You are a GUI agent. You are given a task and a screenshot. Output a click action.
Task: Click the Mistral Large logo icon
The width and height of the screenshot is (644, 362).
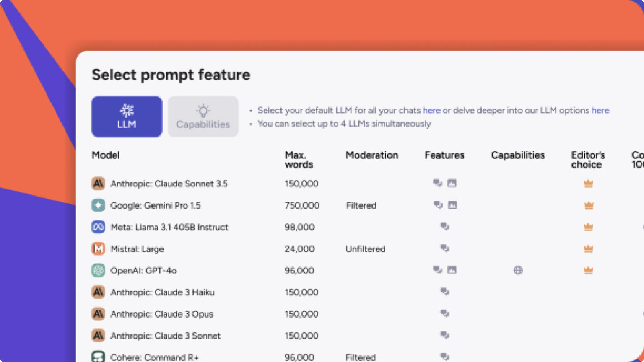[98, 249]
